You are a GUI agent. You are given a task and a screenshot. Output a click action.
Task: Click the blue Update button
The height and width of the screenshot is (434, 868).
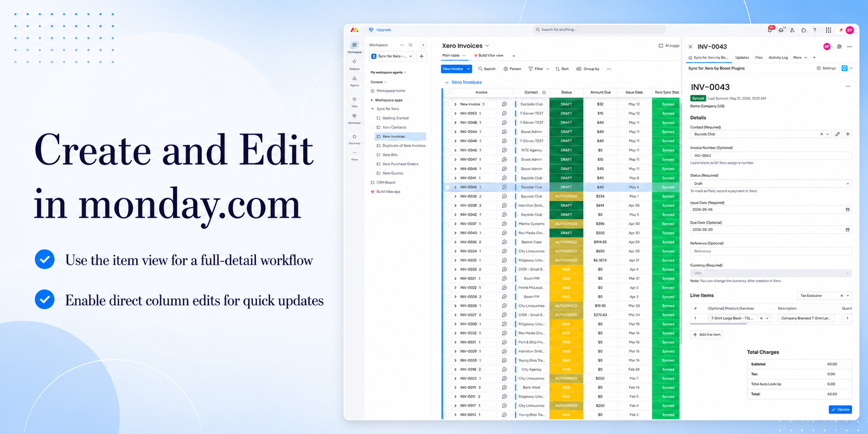pos(840,410)
